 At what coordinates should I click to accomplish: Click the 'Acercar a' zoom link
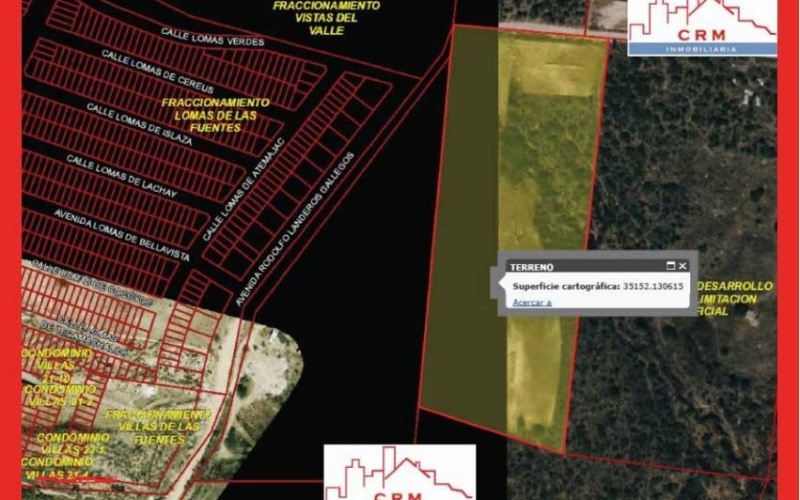point(532,302)
